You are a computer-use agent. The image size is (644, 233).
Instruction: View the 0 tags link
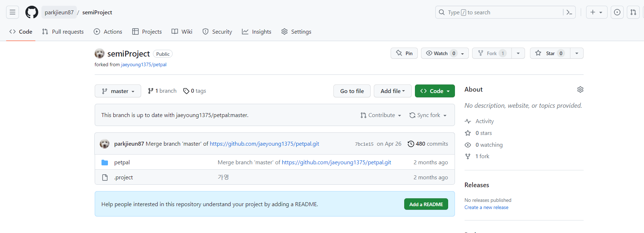(195, 91)
